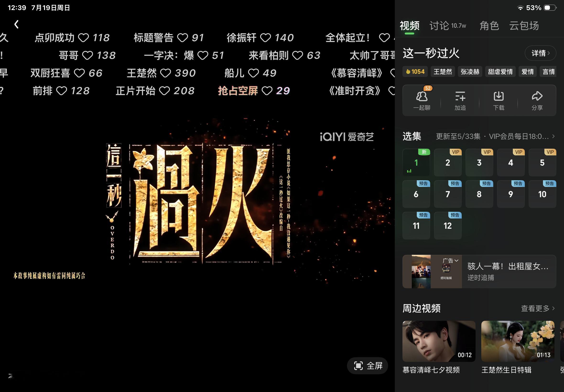Like the 标题警告 bullet comment heart
Image resolution: width=564 pixels, height=392 pixels.
(x=182, y=38)
